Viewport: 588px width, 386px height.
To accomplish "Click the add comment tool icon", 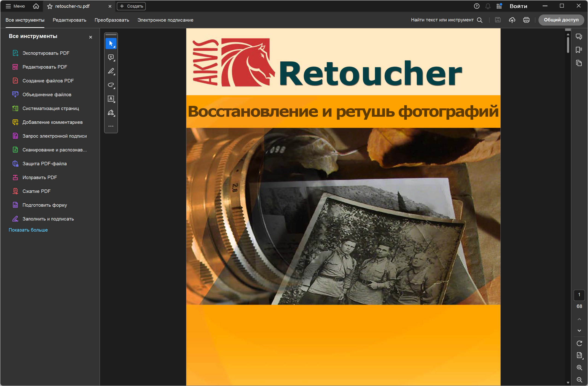I will pyautogui.click(x=111, y=58).
